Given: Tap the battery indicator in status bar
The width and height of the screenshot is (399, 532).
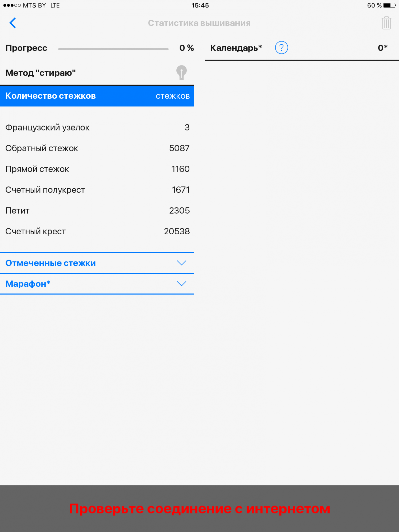Looking at the screenshot, I should click(x=389, y=6).
